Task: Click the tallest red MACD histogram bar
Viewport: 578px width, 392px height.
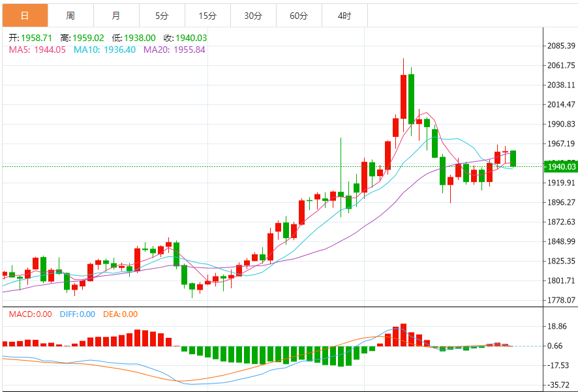Action: [x=403, y=335]
